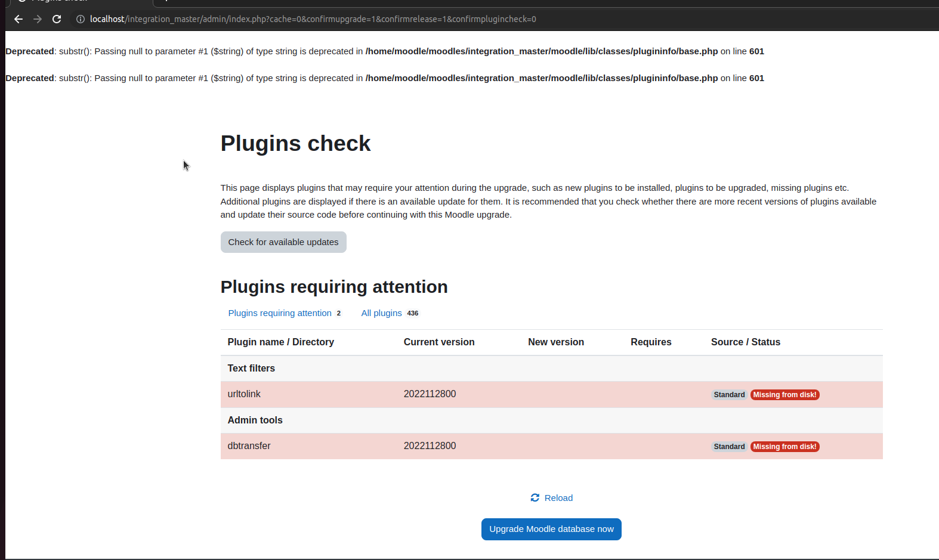Click urltolink current version 2022112800

430,394
